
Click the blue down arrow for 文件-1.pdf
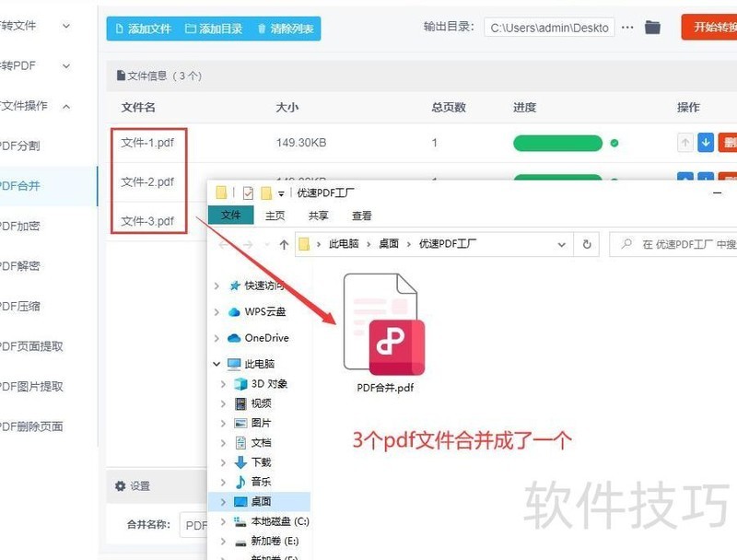click(x=706, y=142)
